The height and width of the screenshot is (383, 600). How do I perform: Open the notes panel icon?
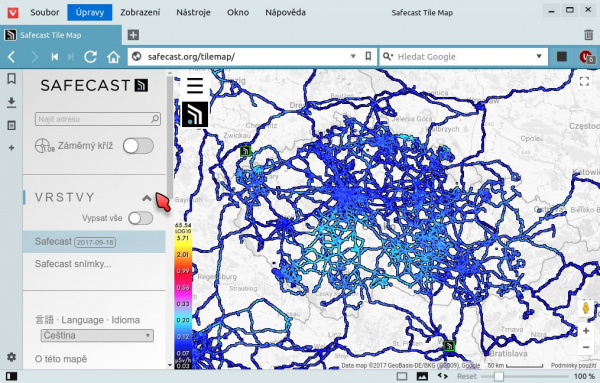tap(11, 125)
